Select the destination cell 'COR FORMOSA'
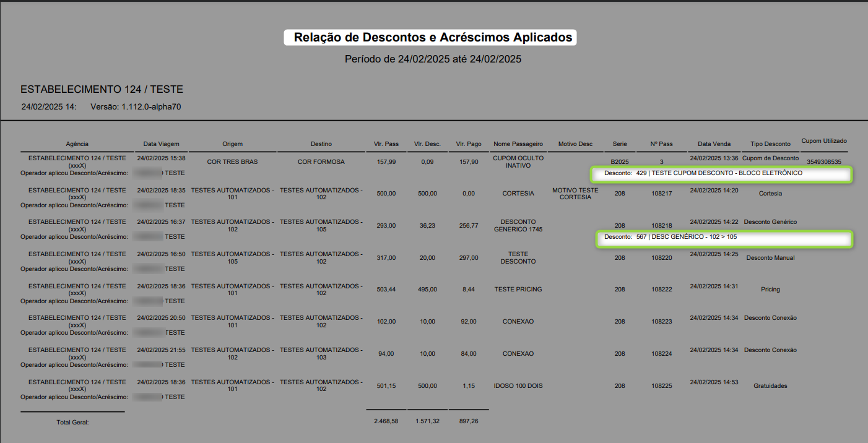 click(321, 162)
